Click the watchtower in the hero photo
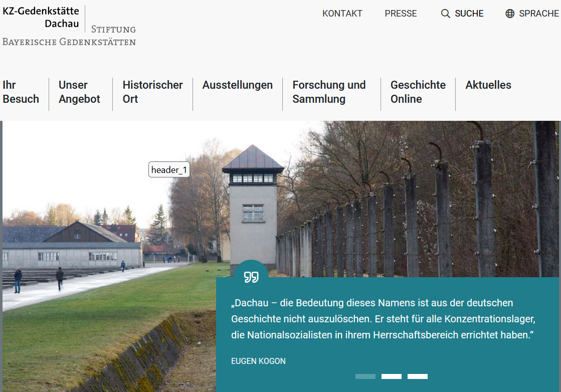This screenshot has width=561, height=392. tap(253, 206)
